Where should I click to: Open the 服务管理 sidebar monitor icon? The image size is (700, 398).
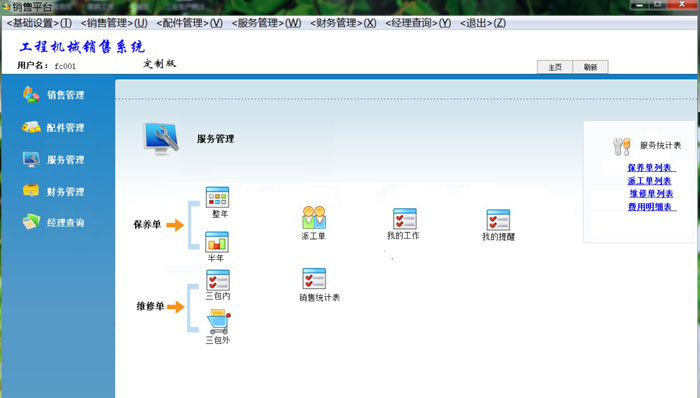pyautogui.click(x=31, y=159)
